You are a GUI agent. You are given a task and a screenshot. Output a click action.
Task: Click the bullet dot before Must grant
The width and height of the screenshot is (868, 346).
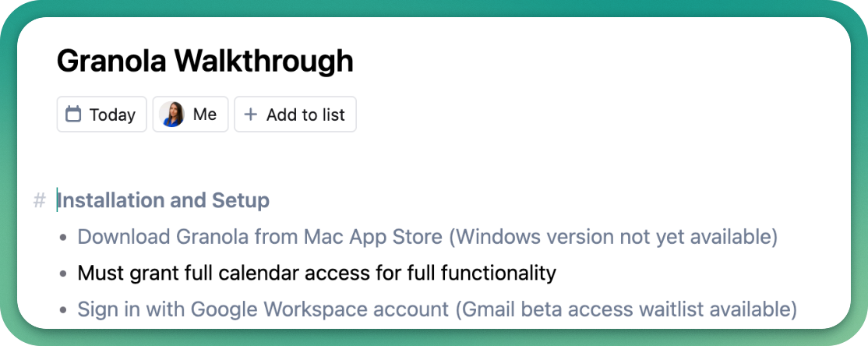point(63,274)
